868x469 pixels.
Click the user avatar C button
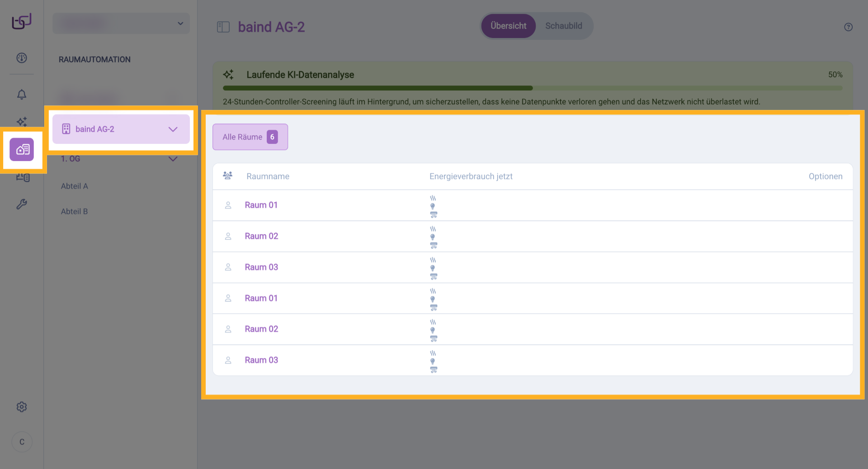[x=22, y=442]
